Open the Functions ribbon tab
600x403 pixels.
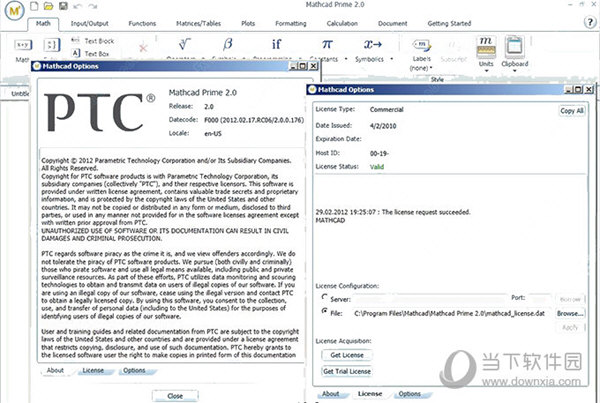pos(142,23)
